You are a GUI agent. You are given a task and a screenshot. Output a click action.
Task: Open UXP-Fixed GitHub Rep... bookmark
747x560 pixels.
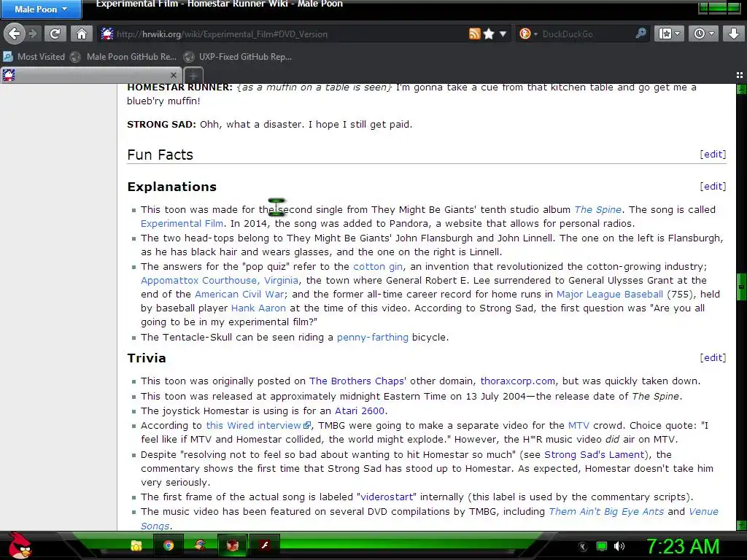coord(238,57)
